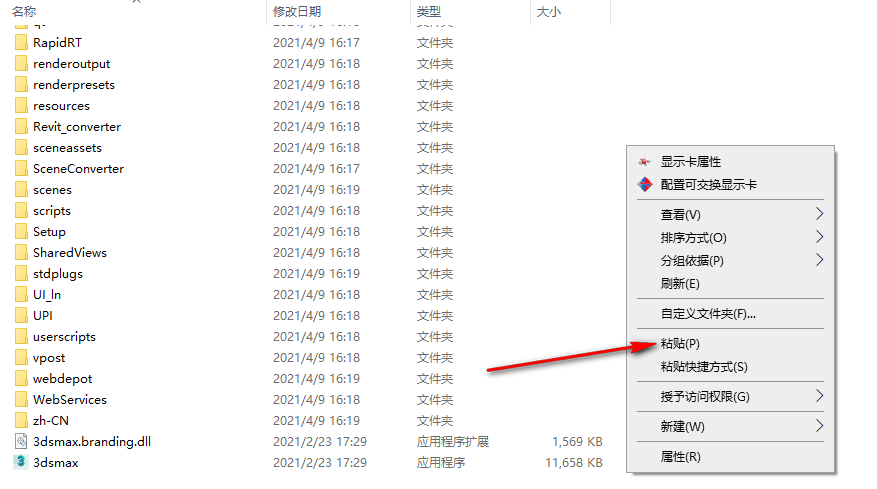The image size is (877, 489).
Task: Click the zh-CN folder icon
Action: [21, 420]
